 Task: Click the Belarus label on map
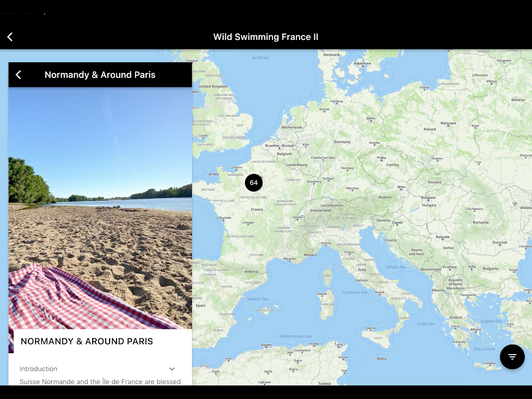tap(518, 100)
